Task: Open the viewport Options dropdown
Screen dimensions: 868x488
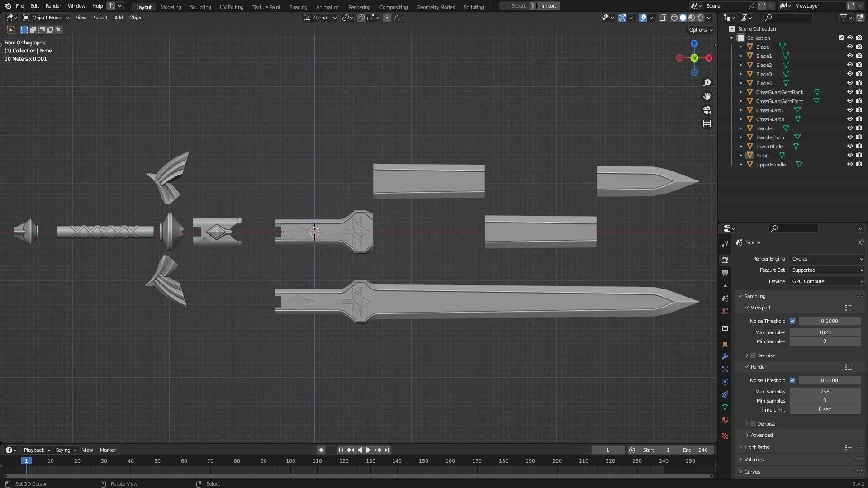Action: [x=700, y=30]
